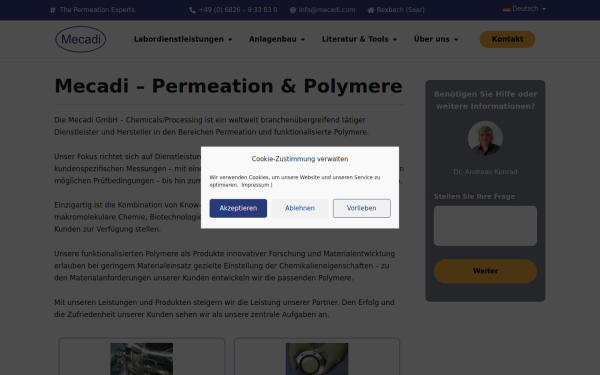Click the email at-sign icon

click(x=293, y=10)
